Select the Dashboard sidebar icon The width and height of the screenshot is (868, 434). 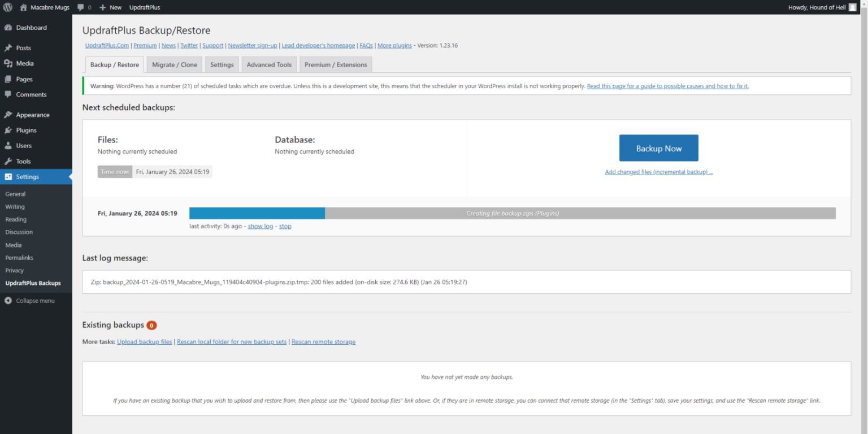(x=8, y=27)
